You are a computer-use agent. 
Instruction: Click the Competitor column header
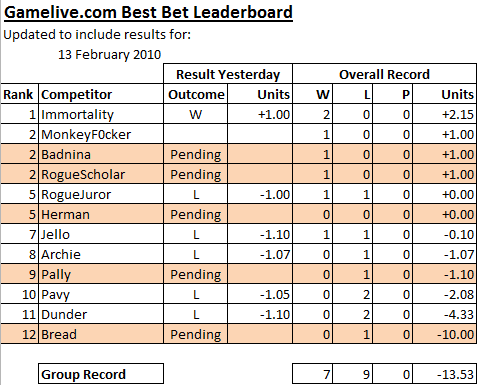101,94
